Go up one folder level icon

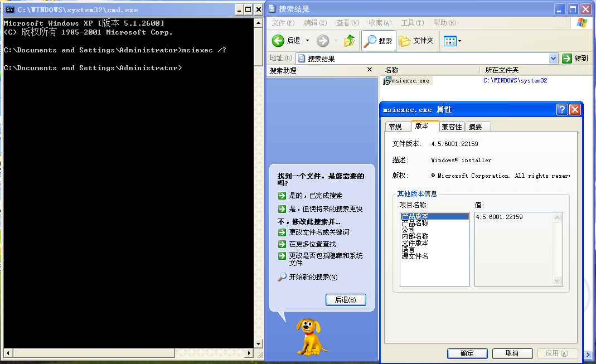point(350,40)
